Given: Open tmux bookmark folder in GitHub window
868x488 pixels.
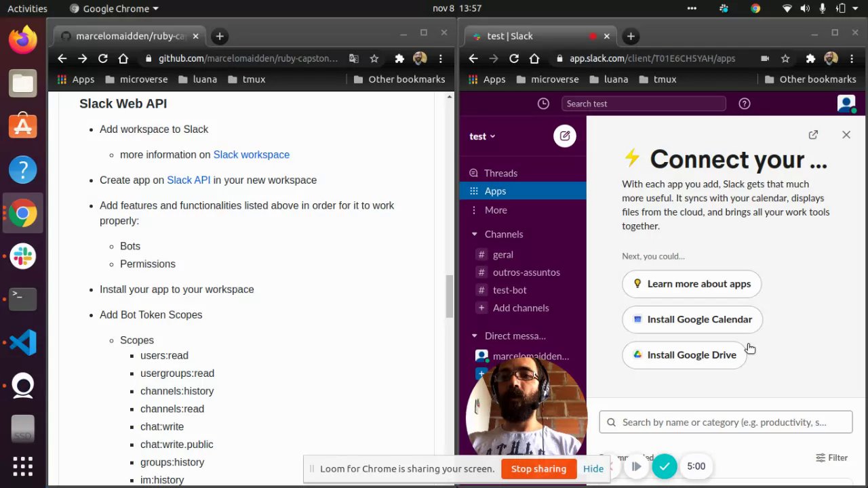Looking at the screenshot, I should (x=246, y=79).
